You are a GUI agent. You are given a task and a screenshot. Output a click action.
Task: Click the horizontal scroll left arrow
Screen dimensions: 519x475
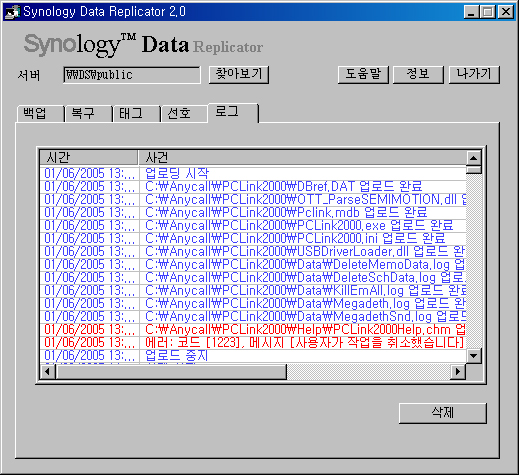coord(47,371)
